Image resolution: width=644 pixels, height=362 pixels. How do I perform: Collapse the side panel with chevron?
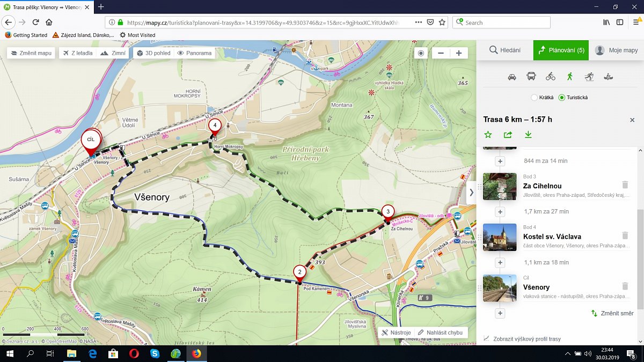[471, 192]
